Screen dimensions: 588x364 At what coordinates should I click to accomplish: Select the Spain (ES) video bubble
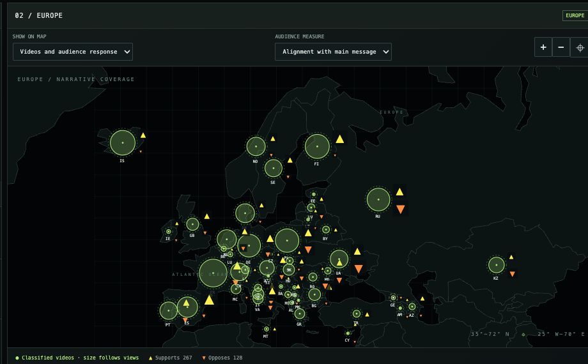coord(187,307)
